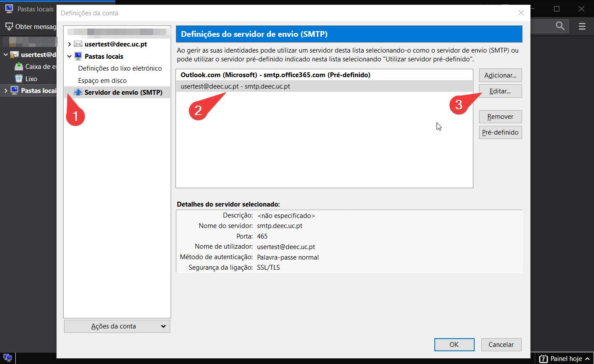Screen dimensions: 594x364
Task: Collapse the Pastas locais tree node
Action: 69,56
